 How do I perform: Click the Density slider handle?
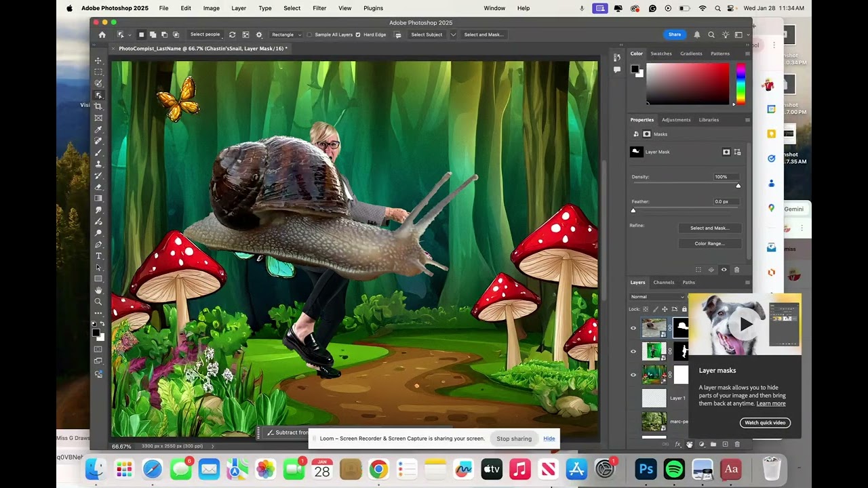738,185
